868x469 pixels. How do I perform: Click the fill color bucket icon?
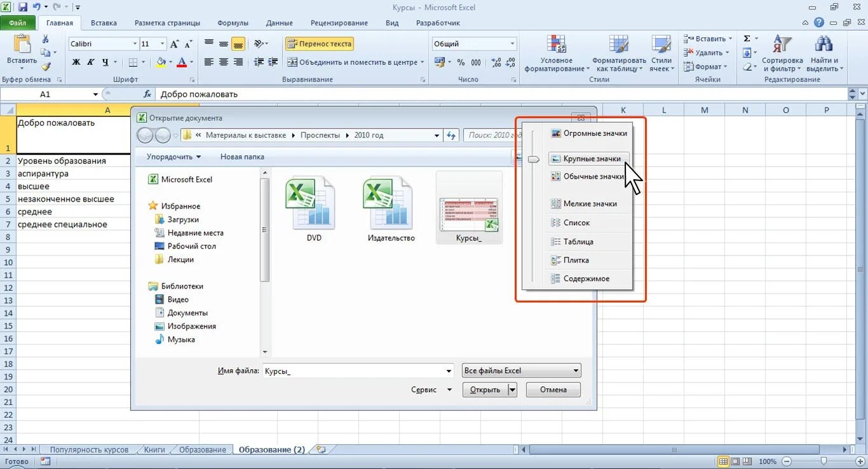tap(161, 62)
